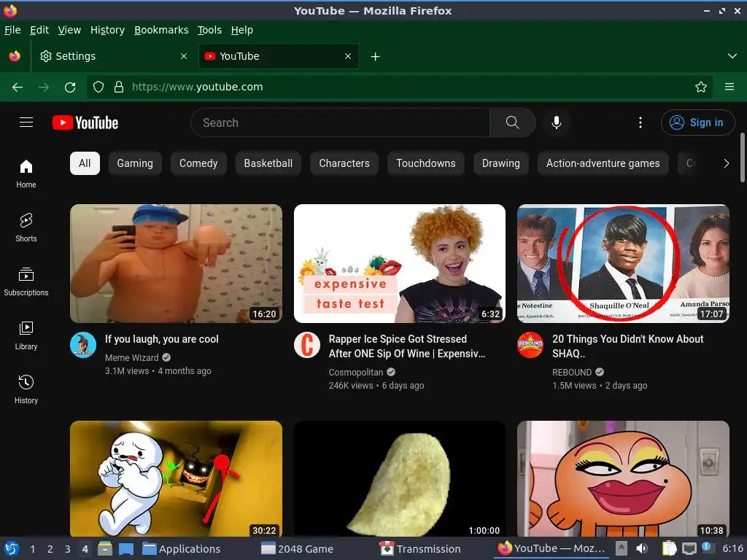
Task: Close the YouTube tab
Action: 348,56
